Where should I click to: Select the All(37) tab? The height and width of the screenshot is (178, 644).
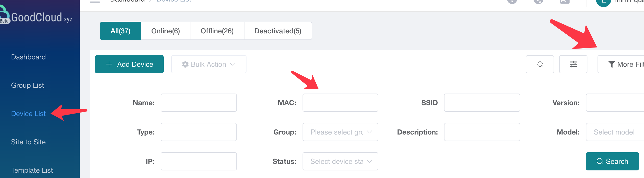tap(120, 31)
